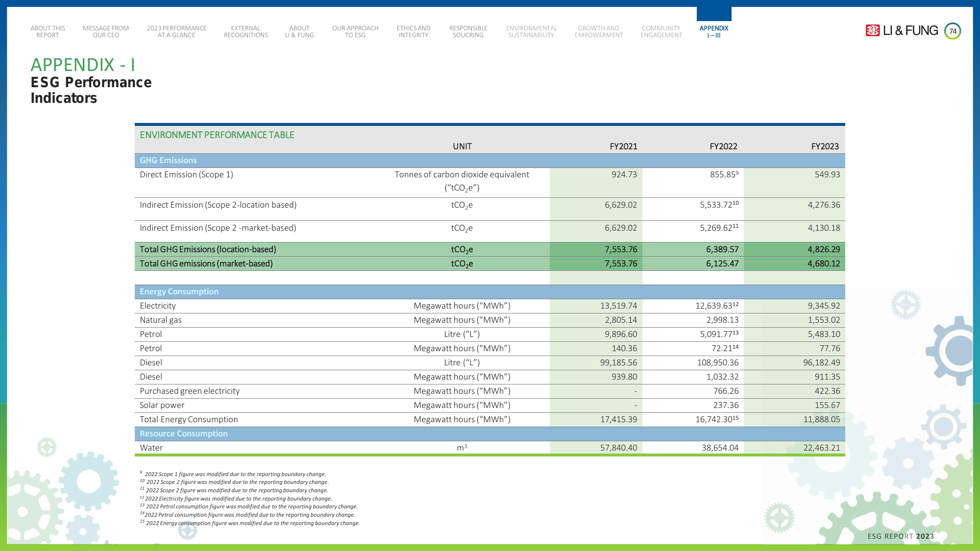Select Electricity FY2021 value 13,519.74

tap(618, 306)
